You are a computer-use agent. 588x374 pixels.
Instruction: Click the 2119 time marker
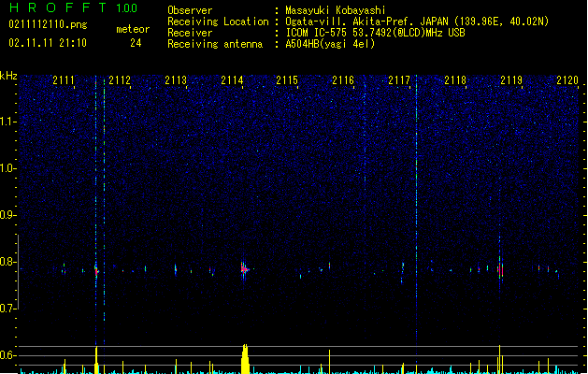tap(511, 80)
